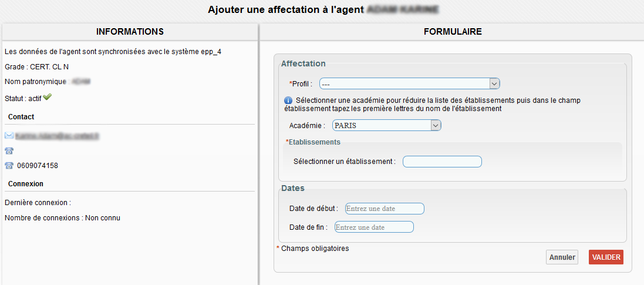Select the INFORMATIONS panel header
Screen dimensions: 644x285
coord(130,32)
